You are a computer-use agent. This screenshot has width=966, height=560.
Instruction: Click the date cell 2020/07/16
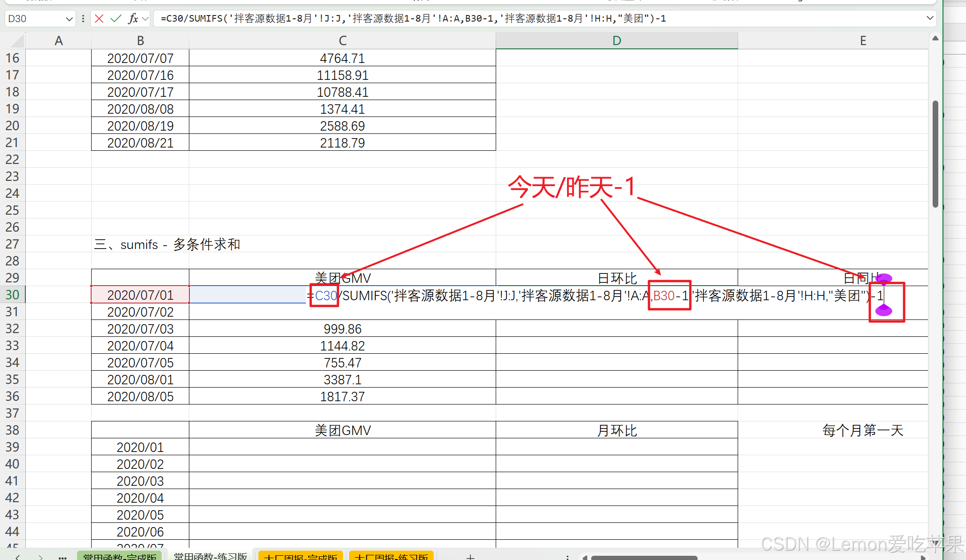coord(140,75)
